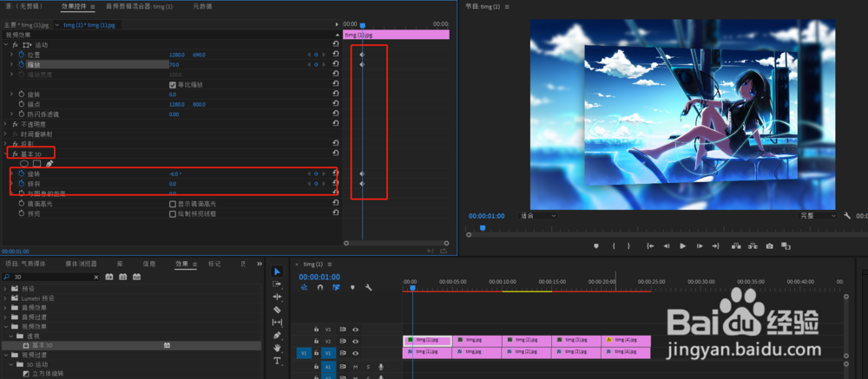
Task: Open the 完整 playback resolution dropdown
Action: coord(817,216)
